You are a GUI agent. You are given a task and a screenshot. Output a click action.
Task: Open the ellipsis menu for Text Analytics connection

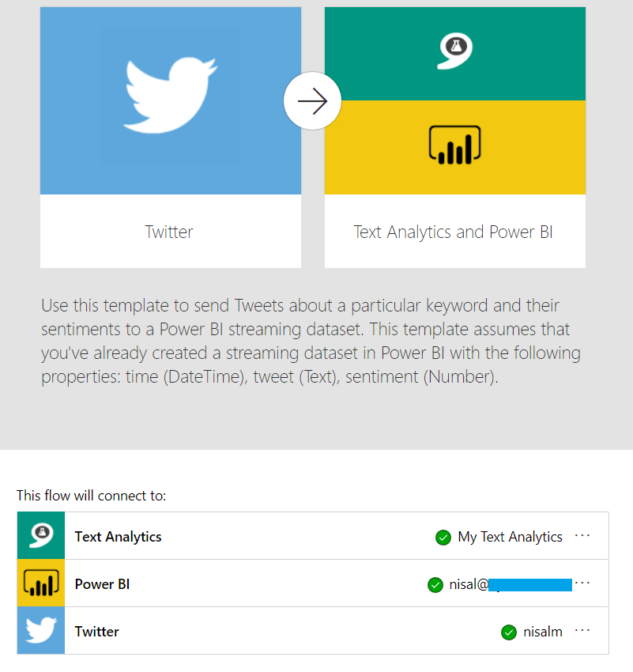tap(582, 535)
